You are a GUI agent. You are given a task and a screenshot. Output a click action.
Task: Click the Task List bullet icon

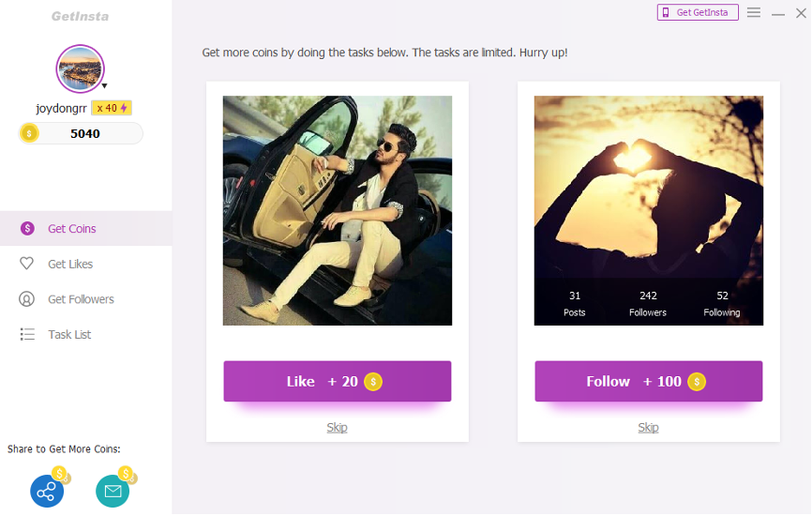click(x=27, y=334)
